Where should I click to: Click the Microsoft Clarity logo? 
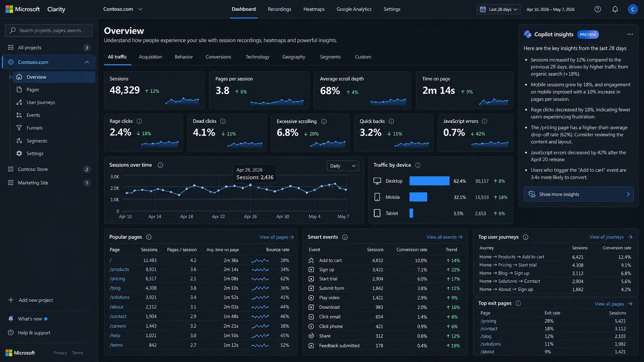click(35, 9)
